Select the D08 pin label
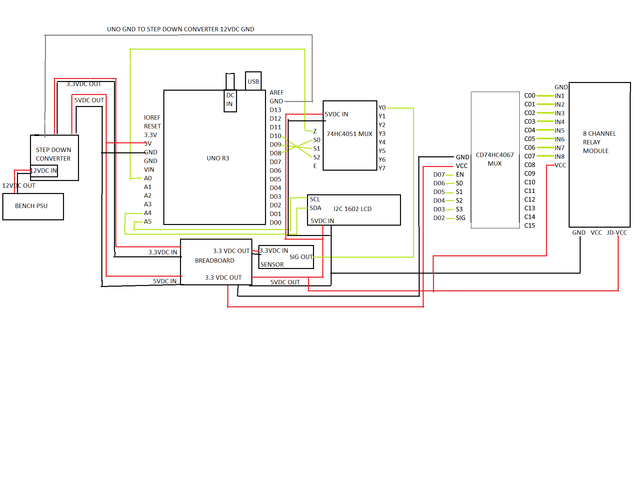Viewport: 640px width, 480px height. pos(276,153)
